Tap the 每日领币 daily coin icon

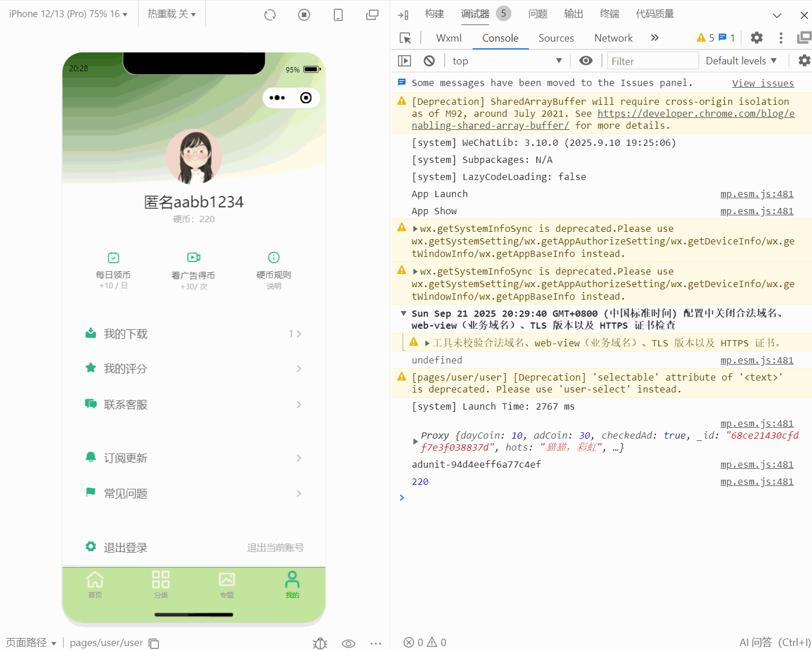point(113,257)
